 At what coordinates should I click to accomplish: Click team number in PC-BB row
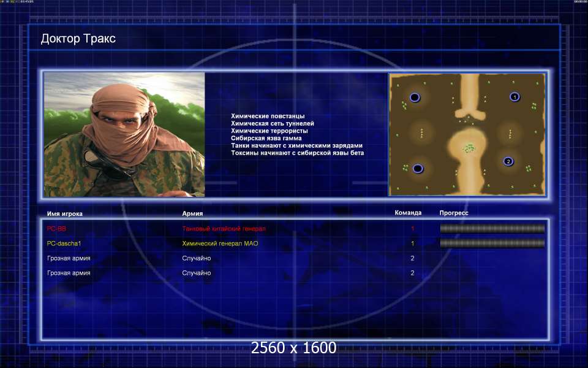point(412,229)
